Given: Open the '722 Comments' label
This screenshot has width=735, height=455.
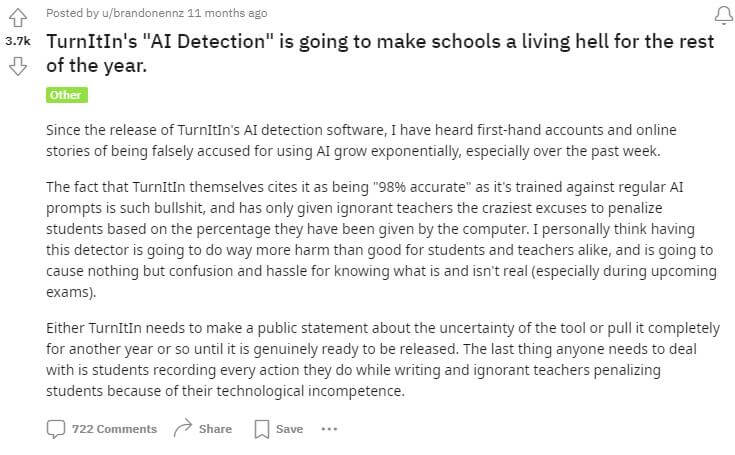Looking at the screenshot, I should coord(114,429).
